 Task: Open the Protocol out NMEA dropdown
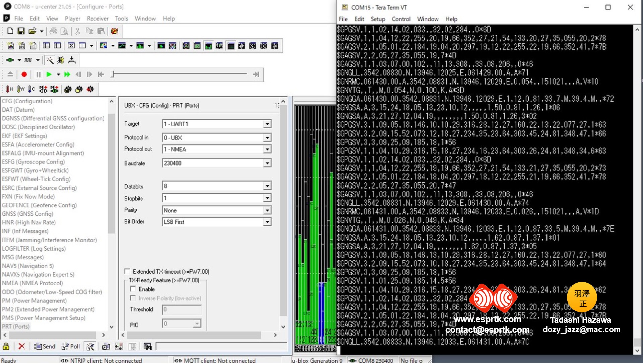tap(267, 149)
